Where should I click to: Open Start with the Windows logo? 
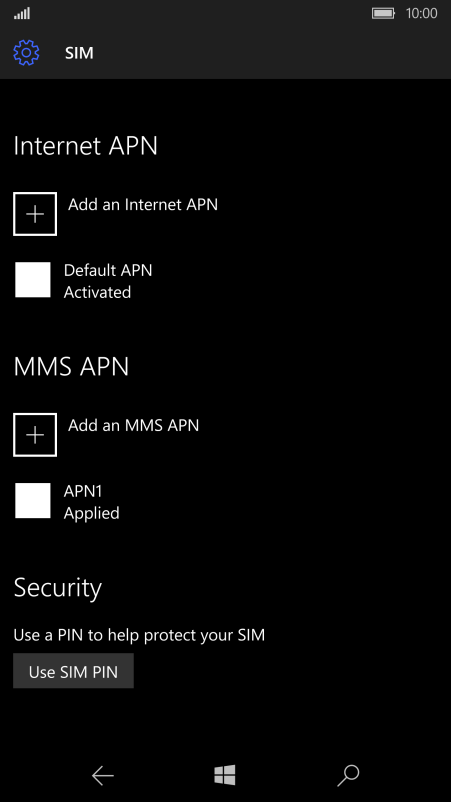[x=225, y=775]
